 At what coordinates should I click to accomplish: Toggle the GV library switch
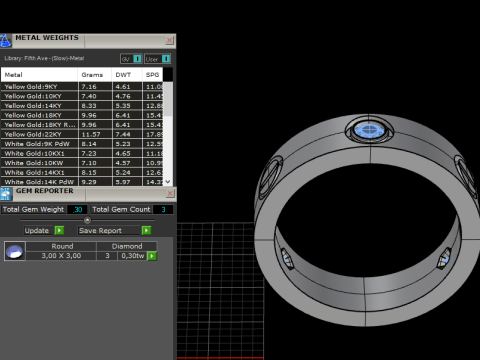click(137, 59)
